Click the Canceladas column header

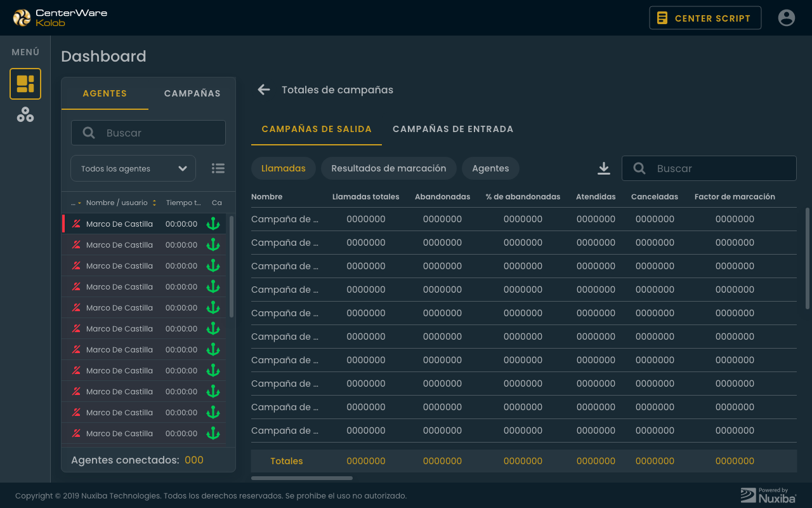point(655,196)
